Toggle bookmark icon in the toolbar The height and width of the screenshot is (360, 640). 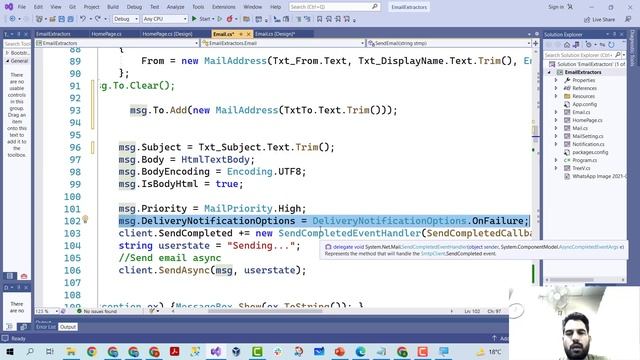pos(320,19)
